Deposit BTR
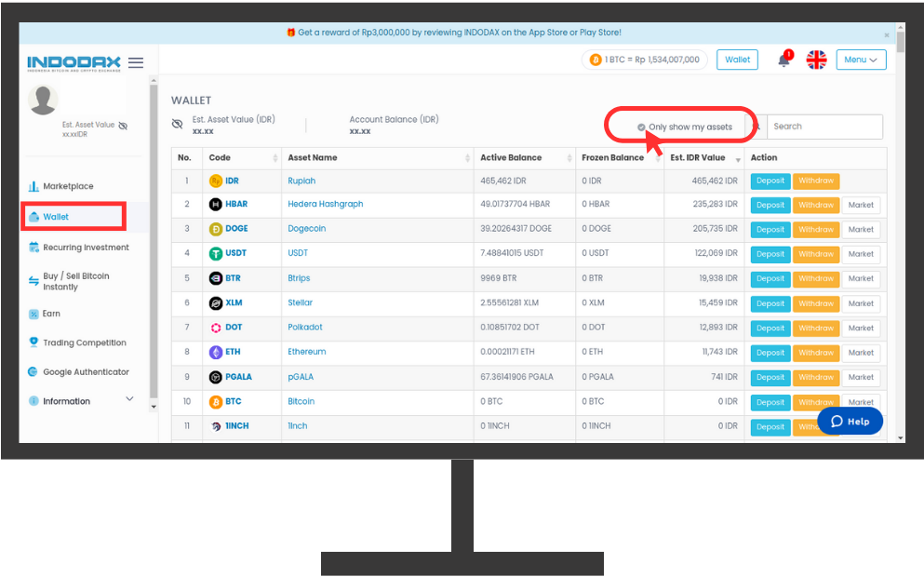 click(770, 279)
